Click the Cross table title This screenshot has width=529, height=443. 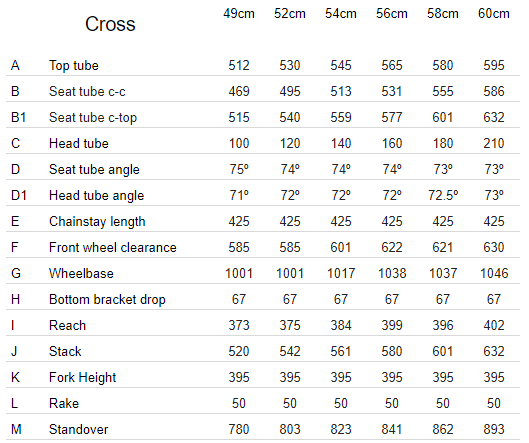pos(110,24)
